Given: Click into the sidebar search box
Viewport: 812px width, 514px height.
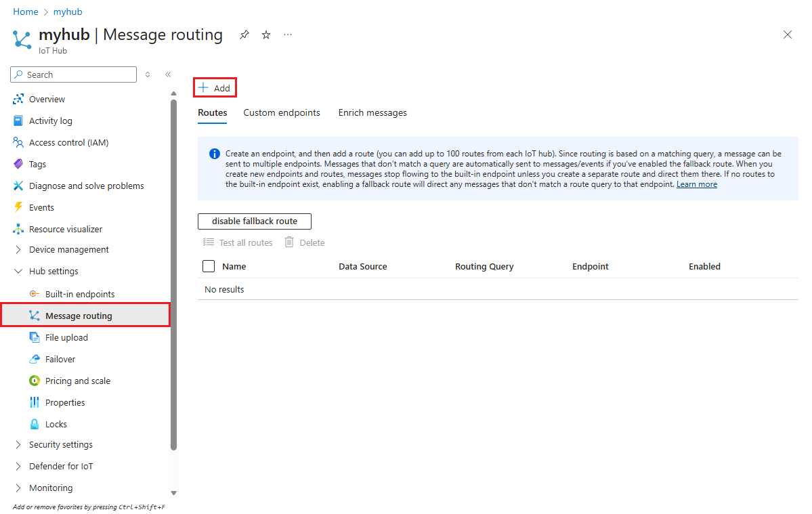Looking at the screenshot, I should (x=72, y=74).
